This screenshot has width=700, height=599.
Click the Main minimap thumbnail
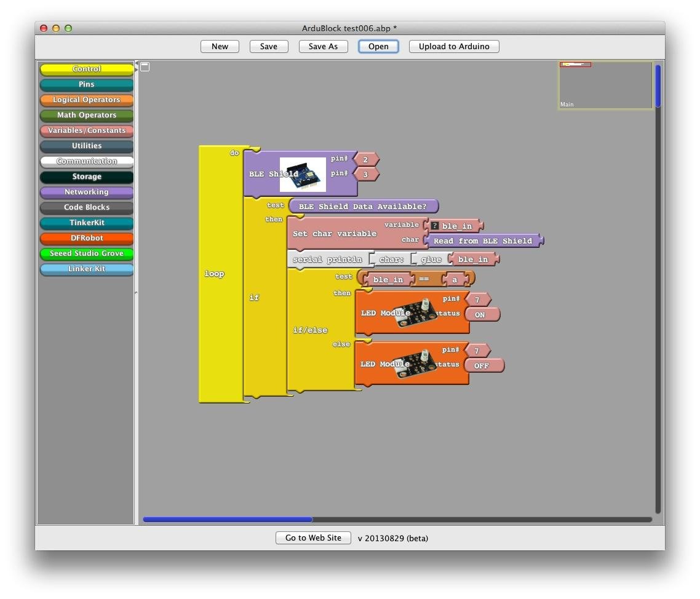pos(606,85)
